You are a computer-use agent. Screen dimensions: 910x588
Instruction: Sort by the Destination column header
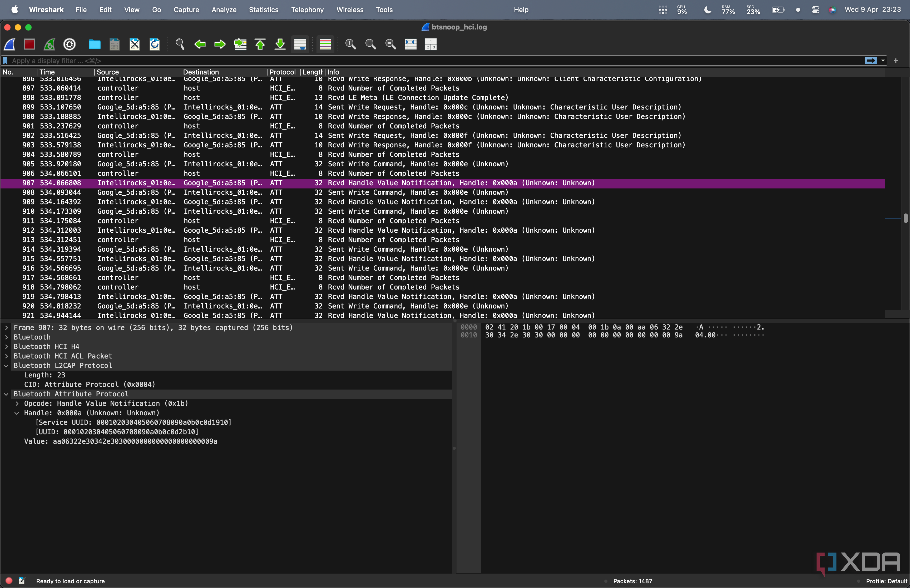pos(224,72)
